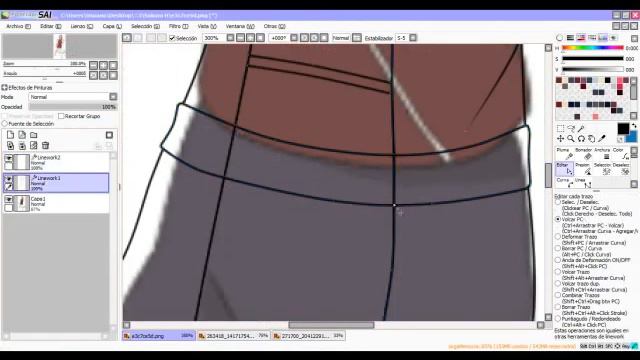
Task: Select the Selec. / Deselec. radio option
Action: click(558, 202)
